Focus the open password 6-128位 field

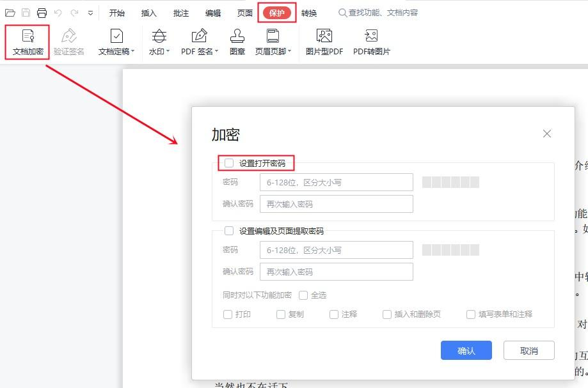coord(337,182)
